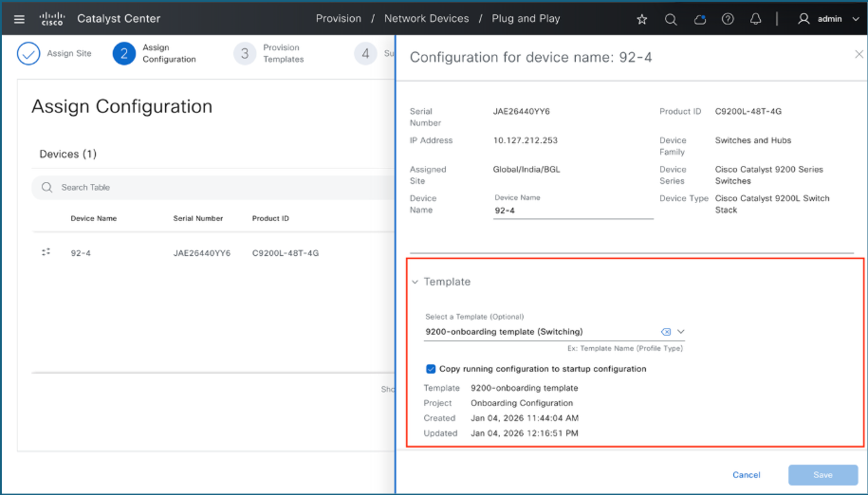
Task: Click C9200L-48T-4G in the table row
Action: [286, 253]
